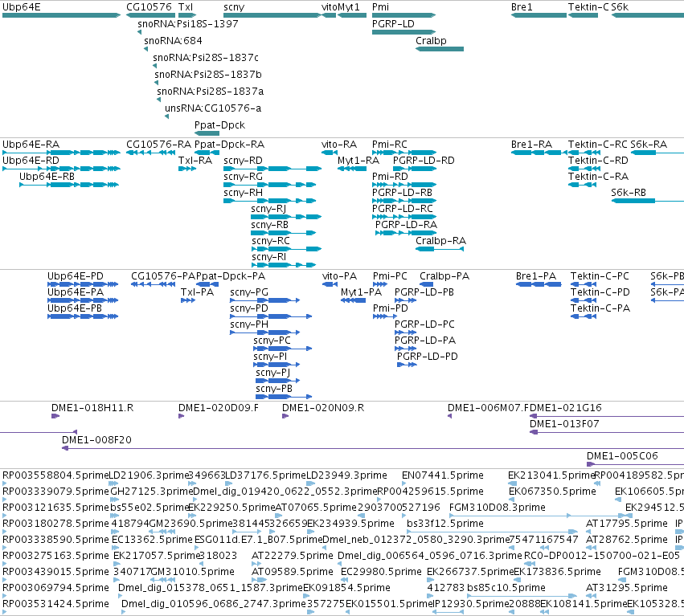Screen dimensions: 684x616
Task: Open the PGRP-LD-PD protein label
Action: [427, 356]
